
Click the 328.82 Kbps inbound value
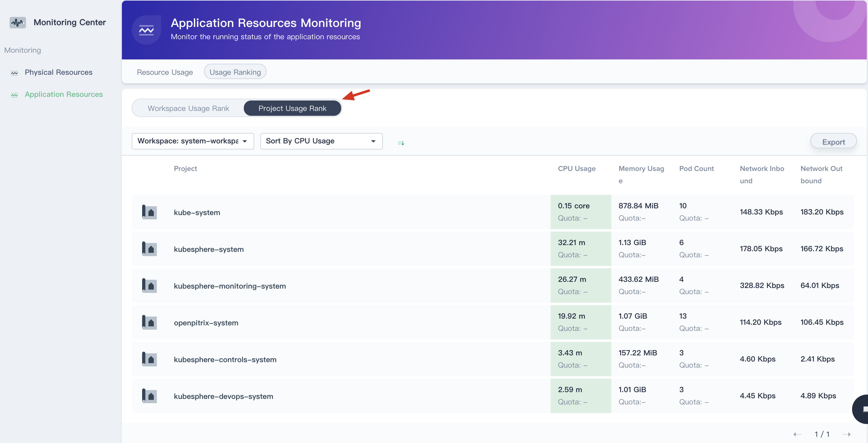(x=762, y=285)
